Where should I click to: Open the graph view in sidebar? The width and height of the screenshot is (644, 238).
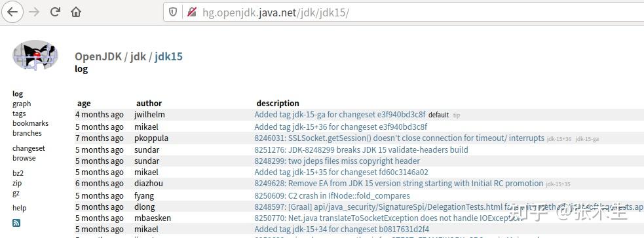(x=22, y=104)
